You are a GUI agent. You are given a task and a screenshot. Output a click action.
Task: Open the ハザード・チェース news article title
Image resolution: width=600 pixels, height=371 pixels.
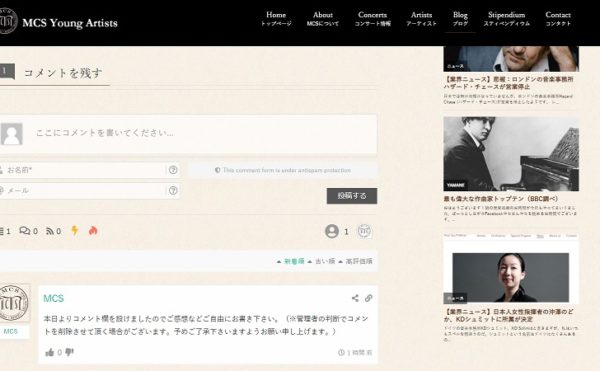click(x=508, y=83)
